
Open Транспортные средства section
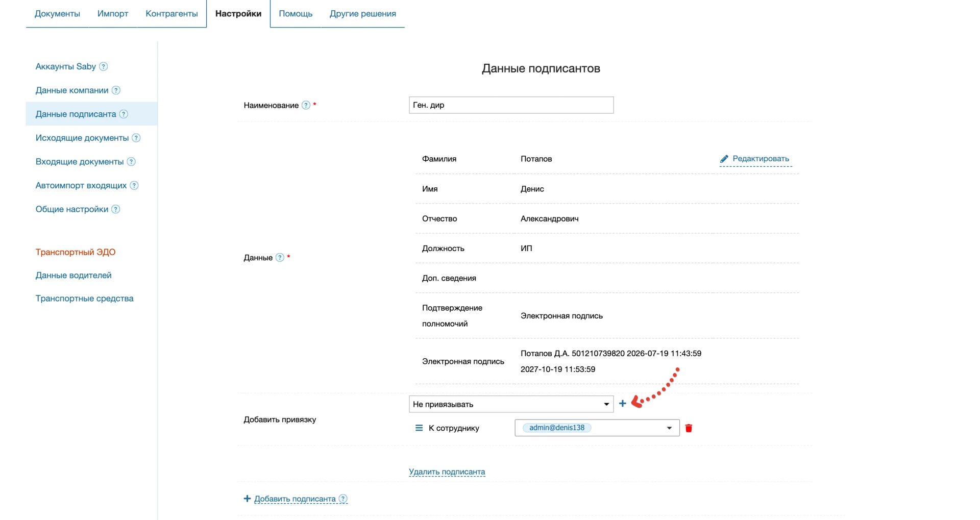(84, 299)
